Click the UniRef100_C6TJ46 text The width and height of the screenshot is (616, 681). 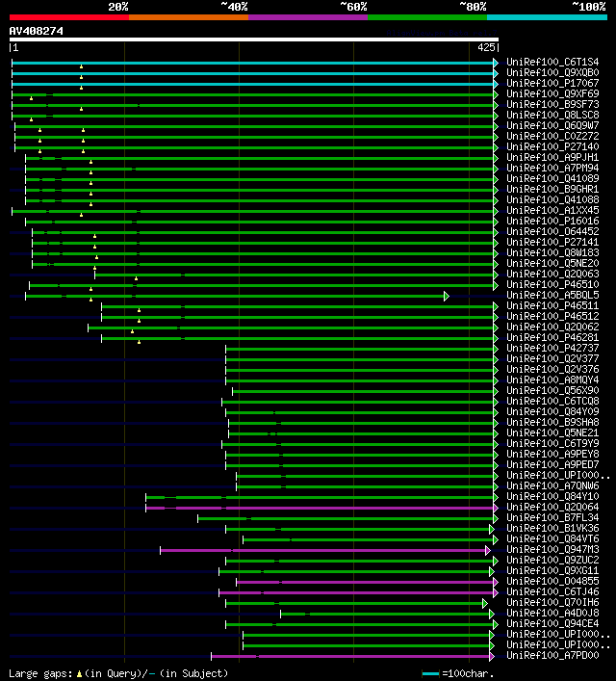coord(552,592)
